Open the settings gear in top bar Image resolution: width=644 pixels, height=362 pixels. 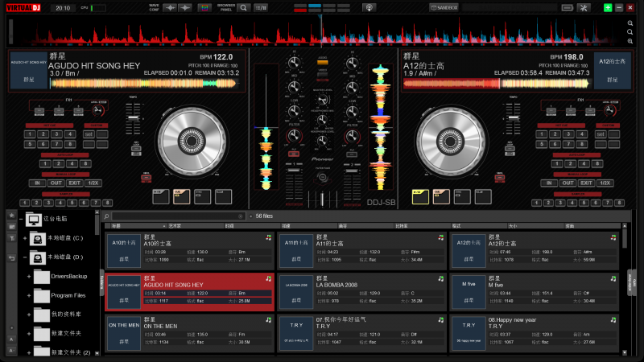tap(578, 7)
